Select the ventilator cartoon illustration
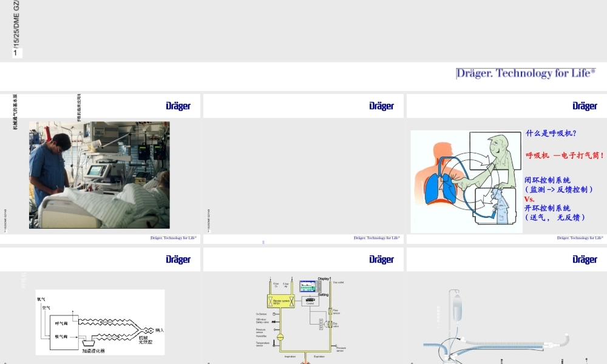The image size is (607, 364). click(466, 181)
